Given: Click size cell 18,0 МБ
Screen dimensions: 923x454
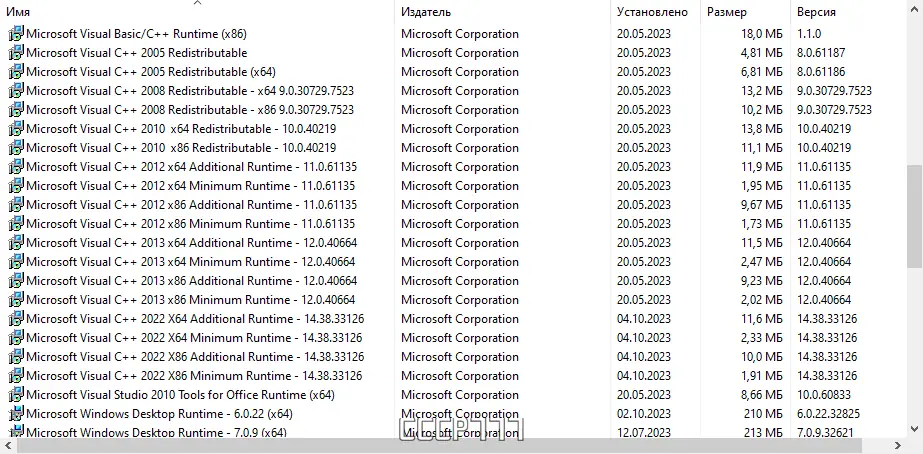Looking at the screenshot, I should click(x=762, y=34).
